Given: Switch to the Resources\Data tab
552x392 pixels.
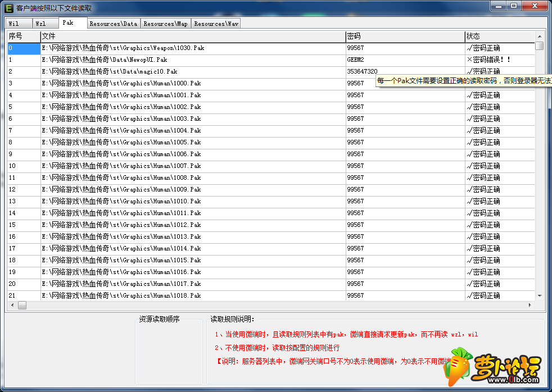Looking at the screenshot, I should coord(114,23).
